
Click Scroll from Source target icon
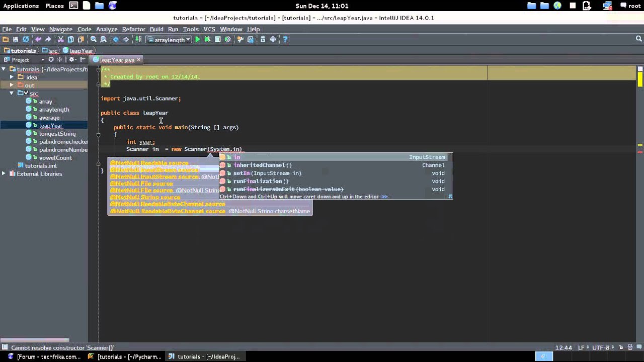[x=51, y=59]
